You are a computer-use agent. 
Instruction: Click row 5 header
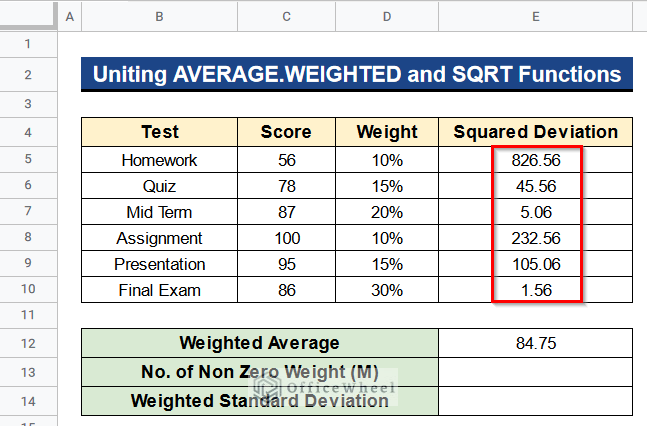(x=28, y=159)
